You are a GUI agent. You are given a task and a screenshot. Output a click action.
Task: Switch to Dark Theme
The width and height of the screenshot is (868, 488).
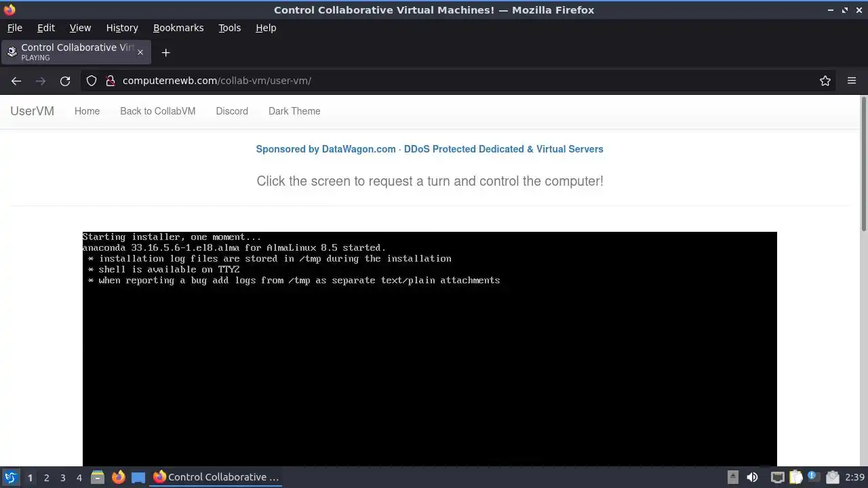click(x=294, y=111)
